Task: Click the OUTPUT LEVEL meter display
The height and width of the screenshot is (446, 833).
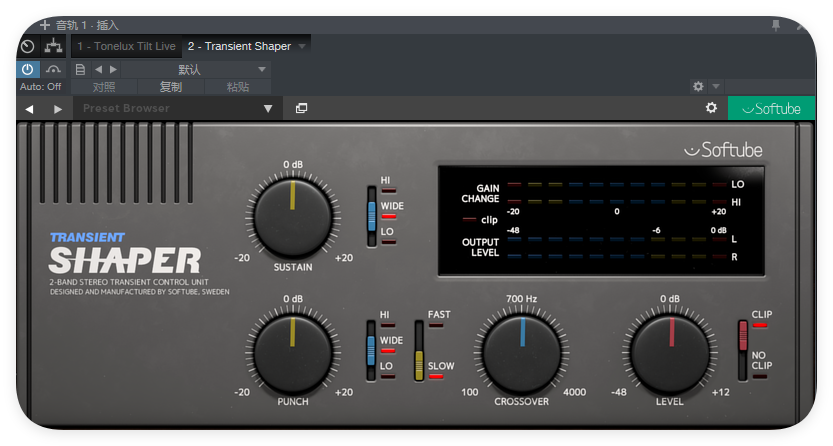Action: pos(617,248)
